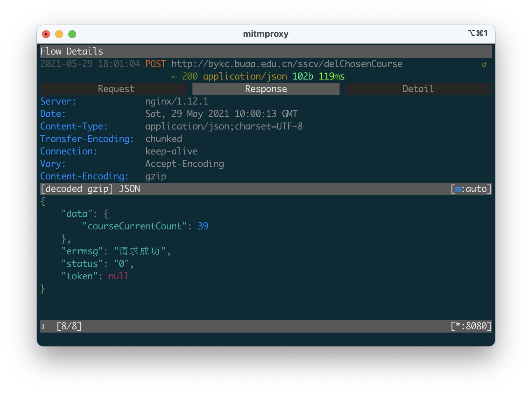Click the [m:auto] view mode indicator

471,189
